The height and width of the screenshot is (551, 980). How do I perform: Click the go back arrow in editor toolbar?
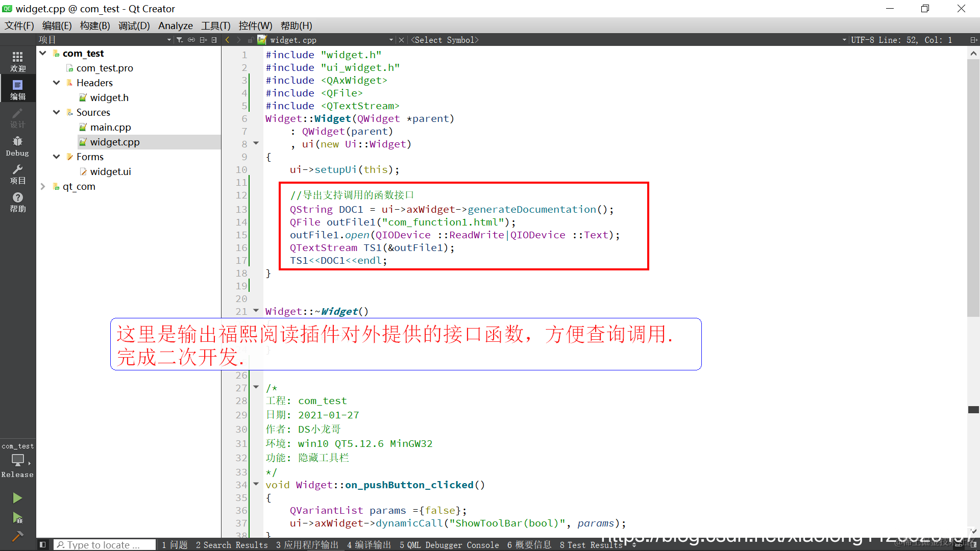[228, 40]
